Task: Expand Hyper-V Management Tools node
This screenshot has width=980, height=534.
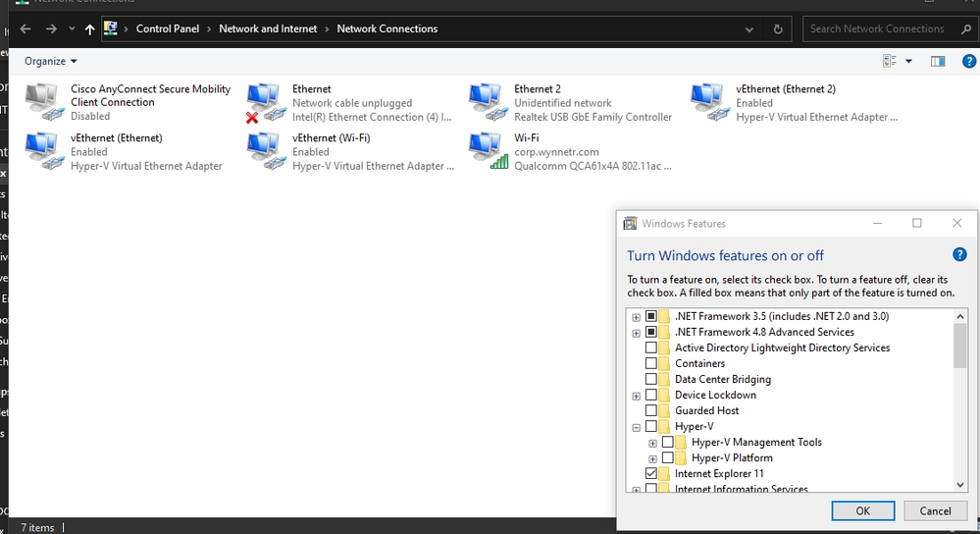Action: 652,443
